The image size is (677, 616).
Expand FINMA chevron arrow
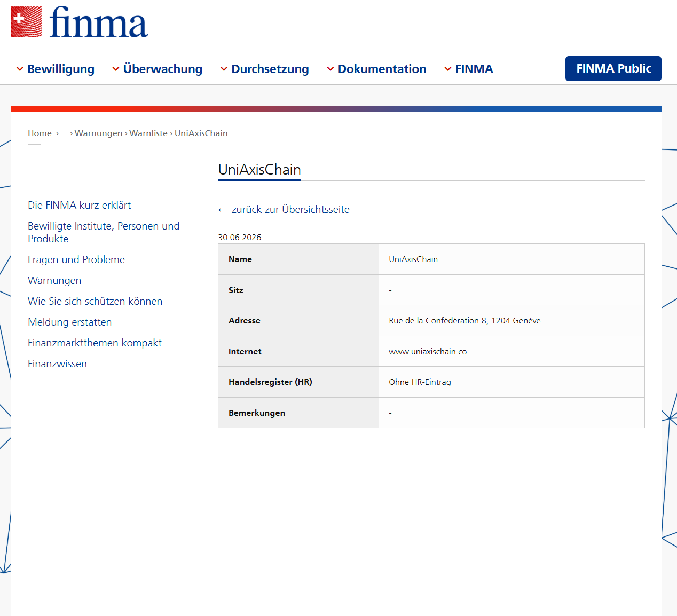(448, 69)
